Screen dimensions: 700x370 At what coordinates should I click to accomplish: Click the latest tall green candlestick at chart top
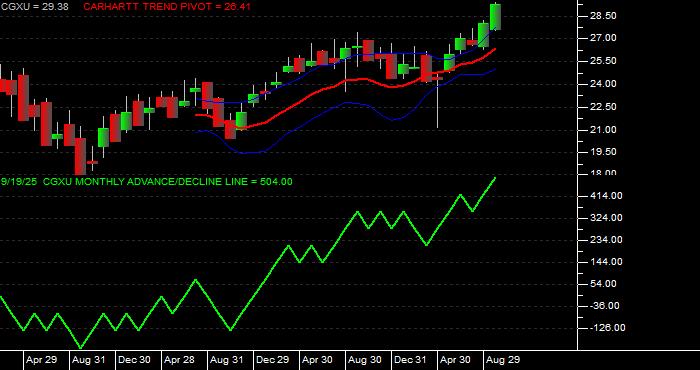pos(495,17)
